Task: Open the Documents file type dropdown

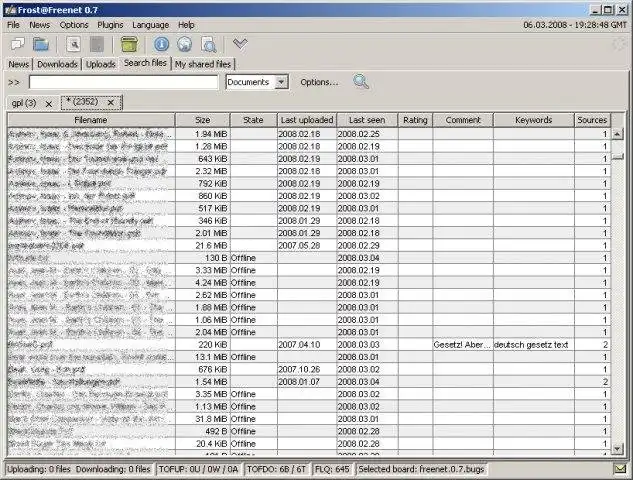Action: 281,82
